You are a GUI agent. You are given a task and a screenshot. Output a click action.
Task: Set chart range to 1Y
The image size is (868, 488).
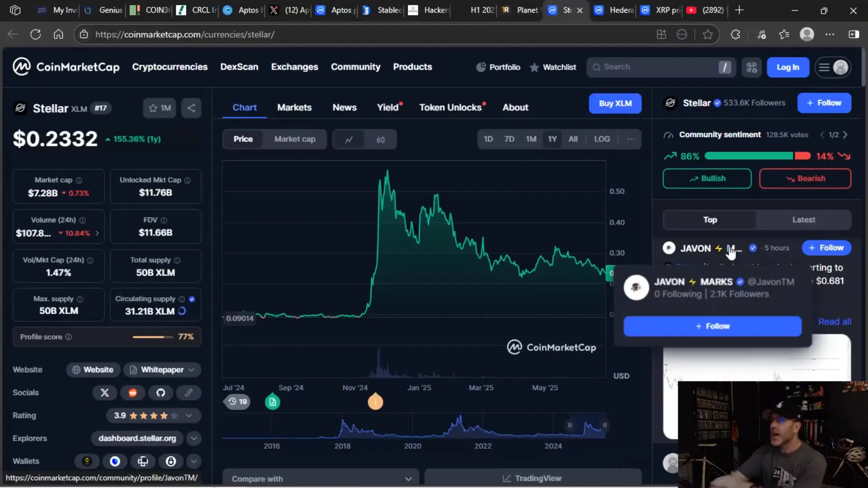(x=552, y=139)
